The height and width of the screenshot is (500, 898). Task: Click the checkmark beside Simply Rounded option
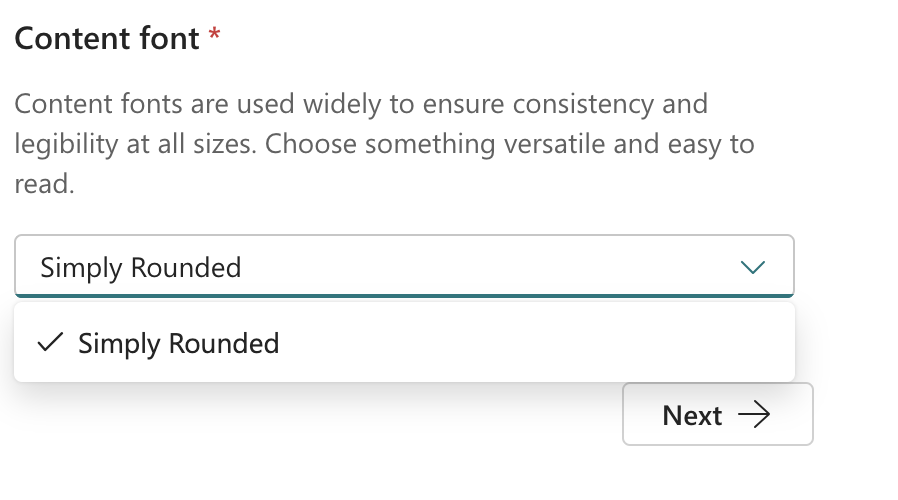49,343
